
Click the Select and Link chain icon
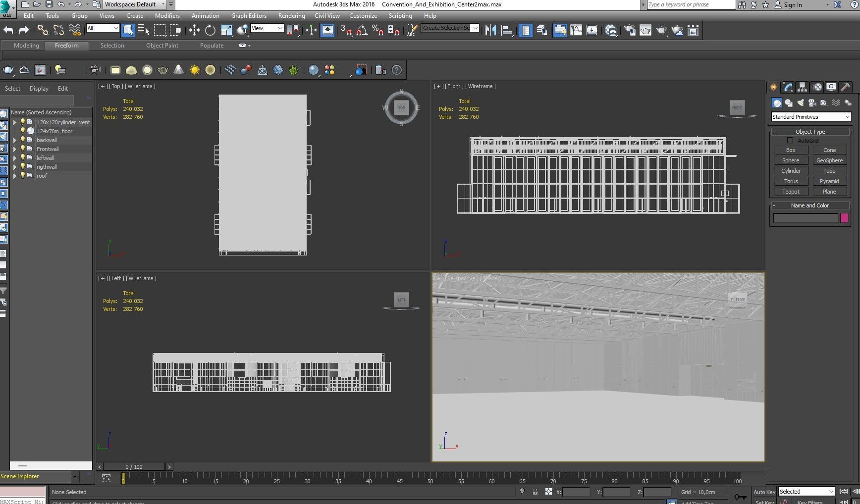tap(43, 30)
